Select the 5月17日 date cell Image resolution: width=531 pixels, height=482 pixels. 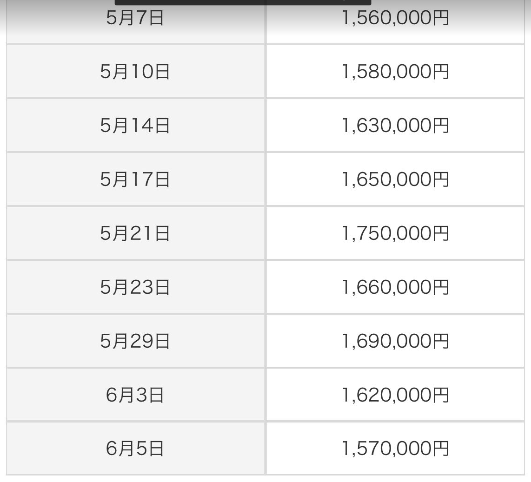[x=135, y=179]
